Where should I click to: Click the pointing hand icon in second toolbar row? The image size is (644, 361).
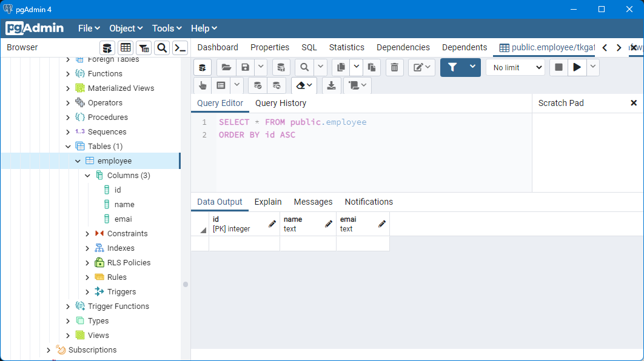[x=203, y=85]
